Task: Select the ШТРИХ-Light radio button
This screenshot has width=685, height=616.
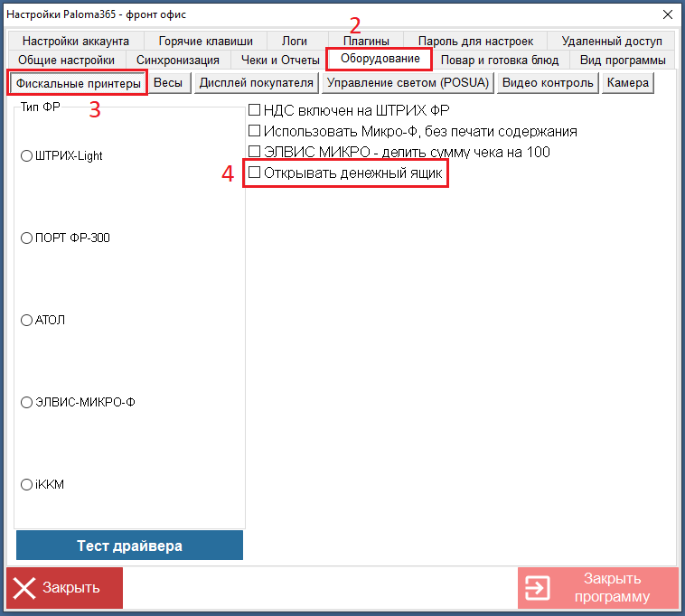Action: pyautogui.click(x=26, y=156)
